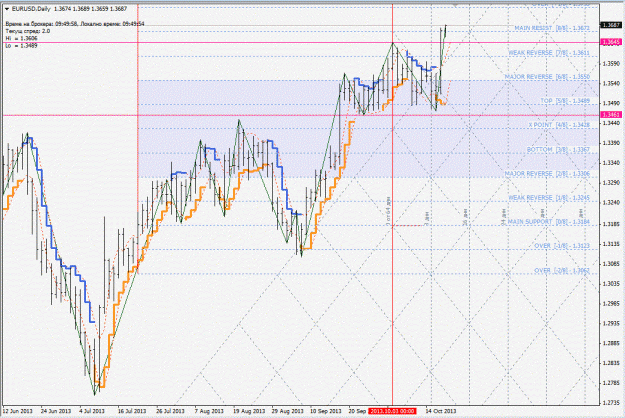Click the Lo = 1.3489 info line
Viewport: 625px width, 418px height.
click(22, 45)
